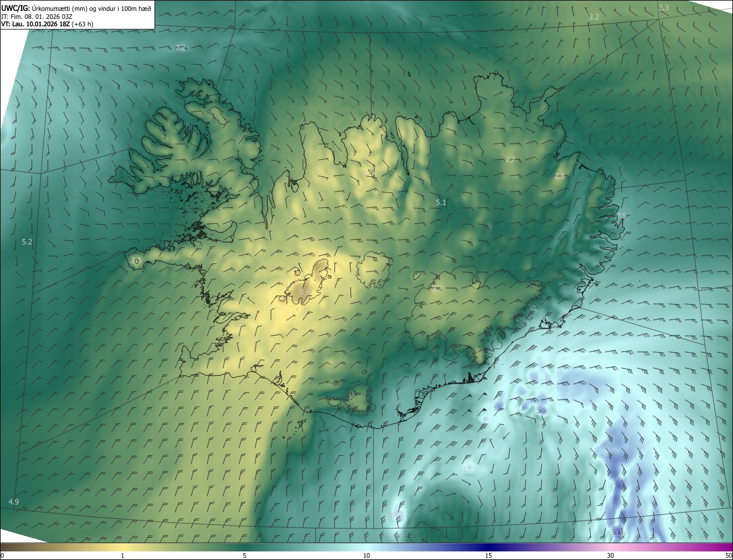Viewport: 733px width, 560px height.
Task: Click the 'IT: Fim. 08. 01. 2026 03Z' line
Action: (x=37, y=16)
